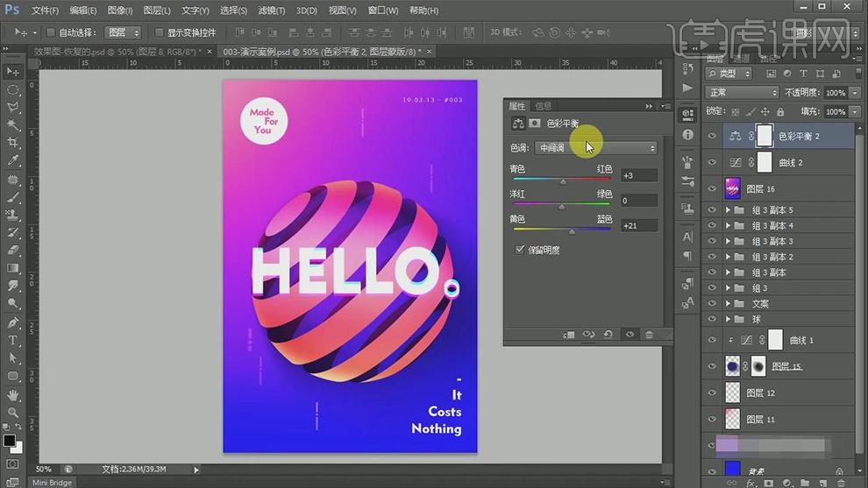The width and height of the screenshot is (868, 488).
Task: Select the Crop tool
Action: pyautogui.click(x=12, y=143)
